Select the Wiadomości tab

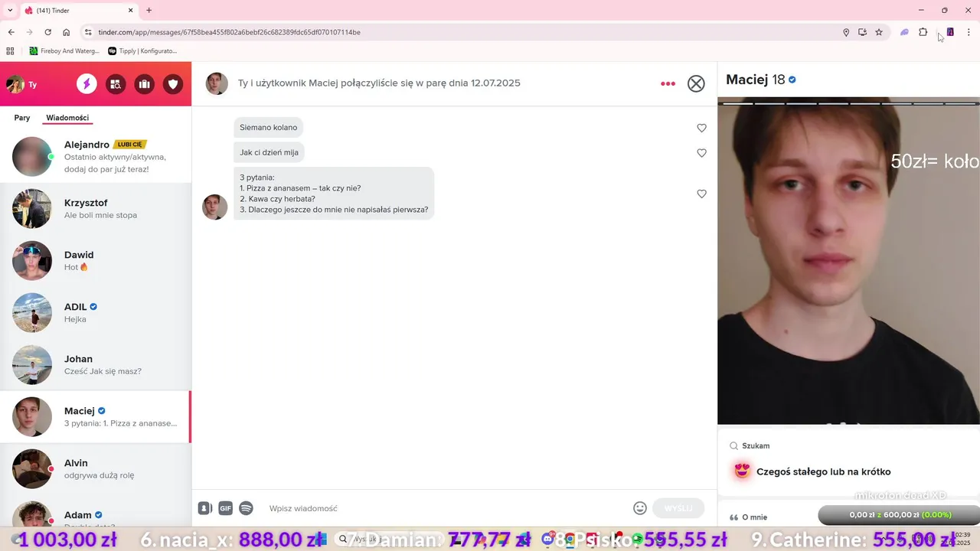click(x=67, y=118)
